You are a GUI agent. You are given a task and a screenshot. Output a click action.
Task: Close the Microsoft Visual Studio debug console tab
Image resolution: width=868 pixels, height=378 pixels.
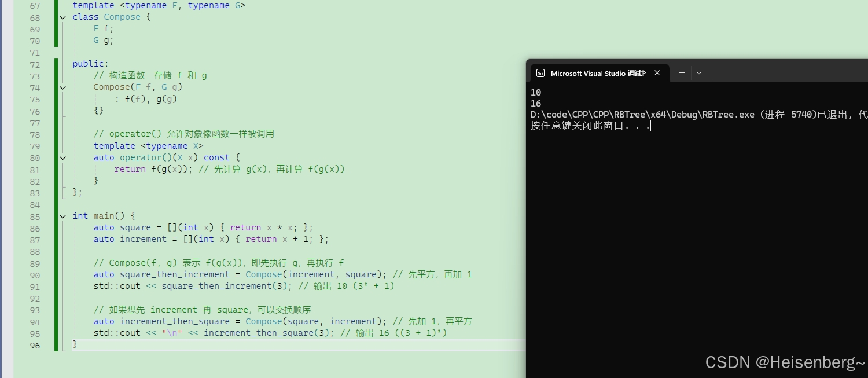(657, 73)
